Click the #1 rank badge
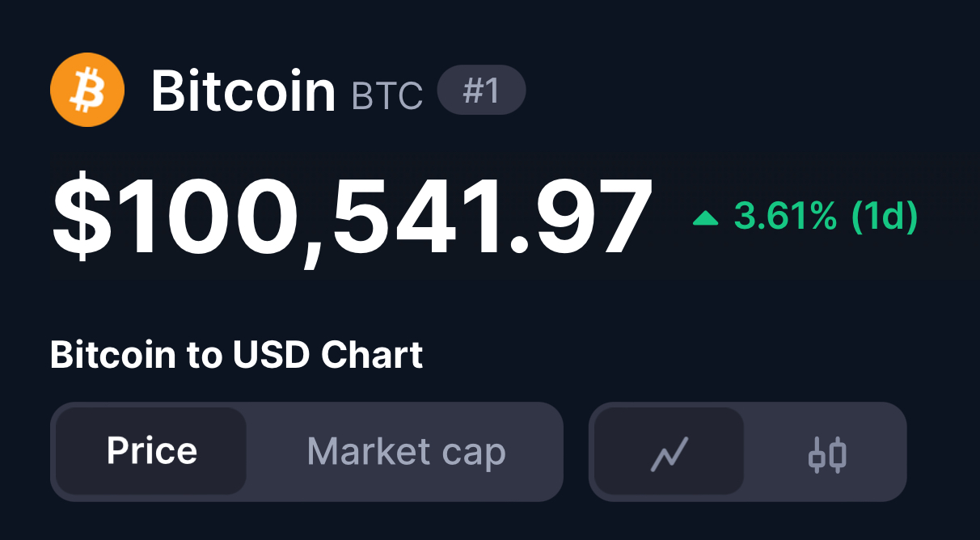The height and width of the screenshot is (540, 980). click(x=481, y=91)
